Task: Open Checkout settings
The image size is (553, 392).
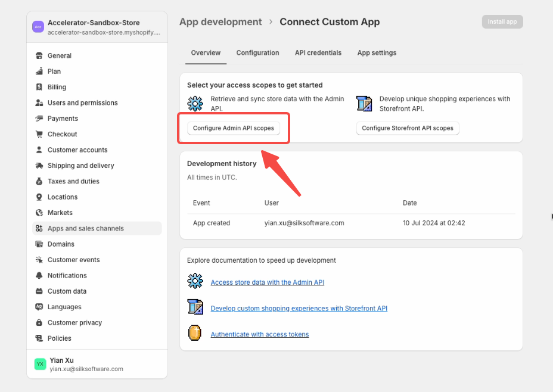Action: [x=97, y=134]
